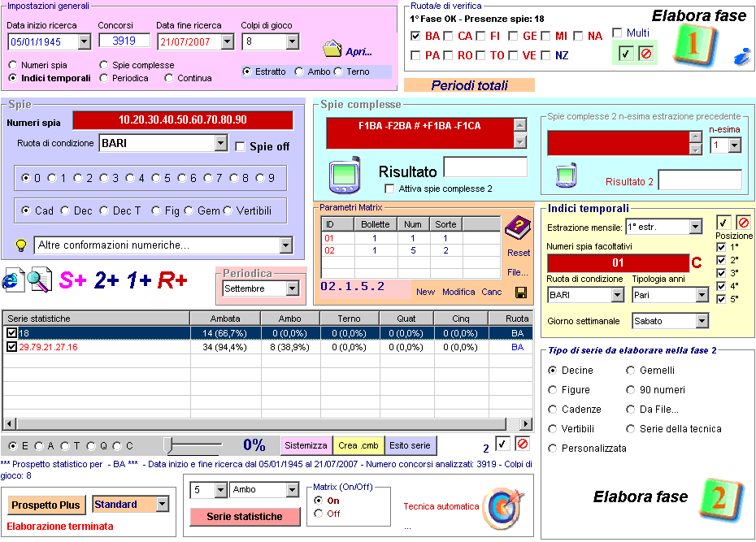Image resolution: width=756 pixels, height=542 pixels.
Task: Select the Ambo radio button in Impostazioni generali
Action: point(299,72)
